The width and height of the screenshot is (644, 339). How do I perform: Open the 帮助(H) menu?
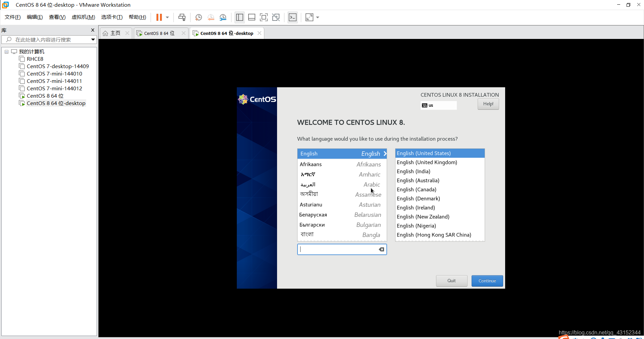click(x=138, y=17)
